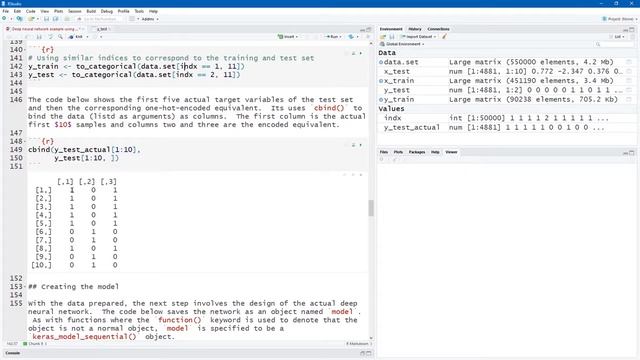This screenshot has width=640, height=360.
Task: Click the Publish icon in editor toolbar
Action: point(351,37)
